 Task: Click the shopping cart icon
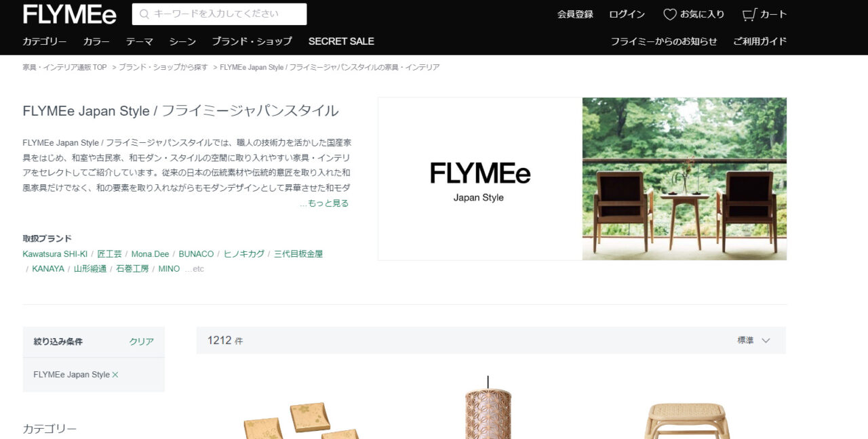pos(749,14)
